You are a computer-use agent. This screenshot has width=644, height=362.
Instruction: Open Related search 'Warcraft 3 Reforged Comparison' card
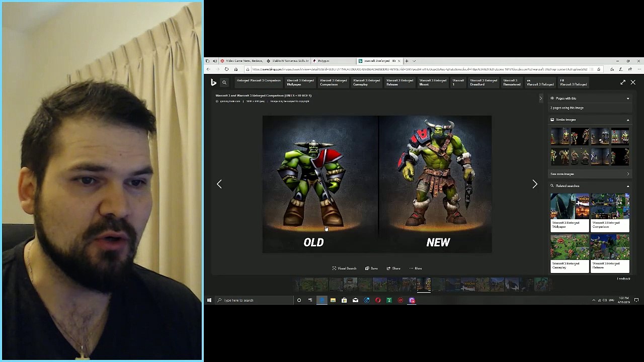pos(610,213)
